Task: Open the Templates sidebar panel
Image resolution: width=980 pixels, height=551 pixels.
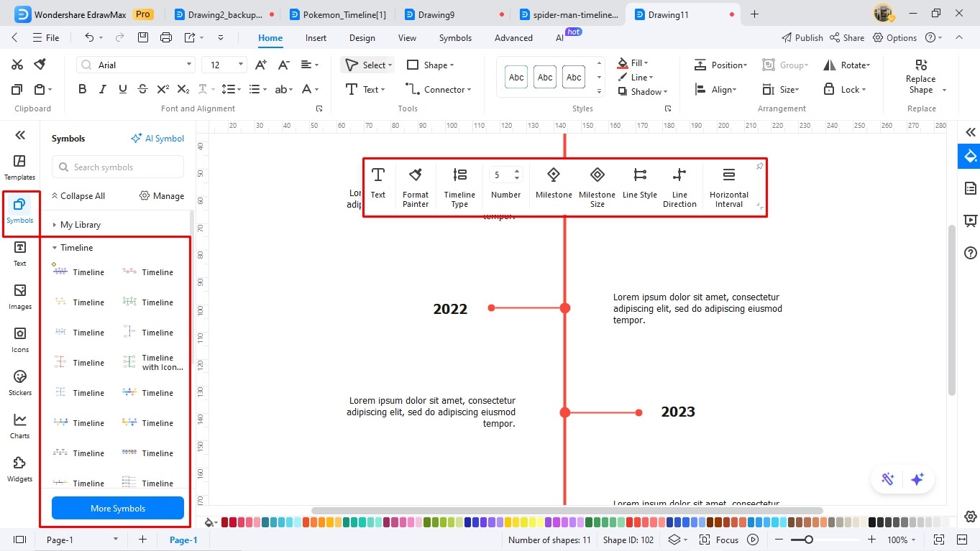Action: point(19,167)
